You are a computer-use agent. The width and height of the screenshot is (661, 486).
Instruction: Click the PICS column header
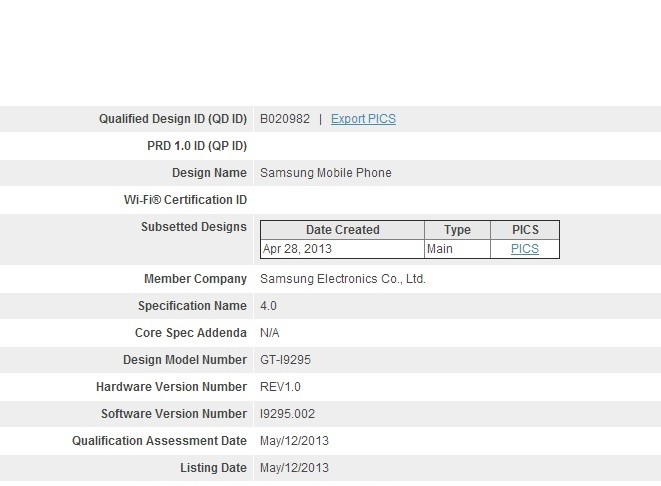tap(525, 230)
